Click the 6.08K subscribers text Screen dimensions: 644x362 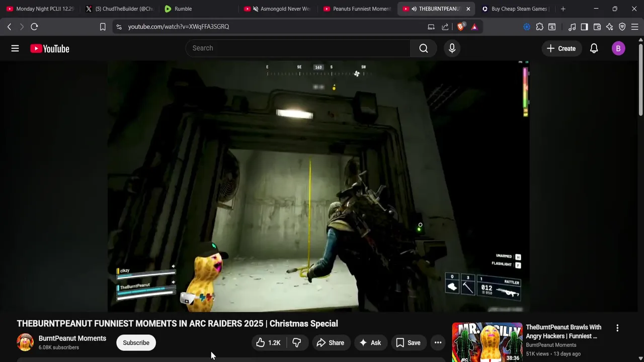[x=59, y=347]
